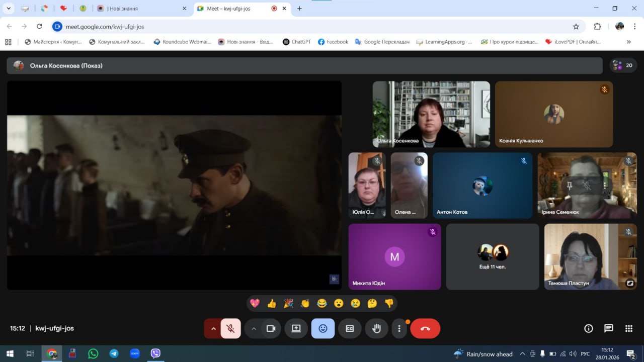This screenshot has height=362, width=644.
Task: Expand video settings arrow beside camera
Action: (254, 329)
